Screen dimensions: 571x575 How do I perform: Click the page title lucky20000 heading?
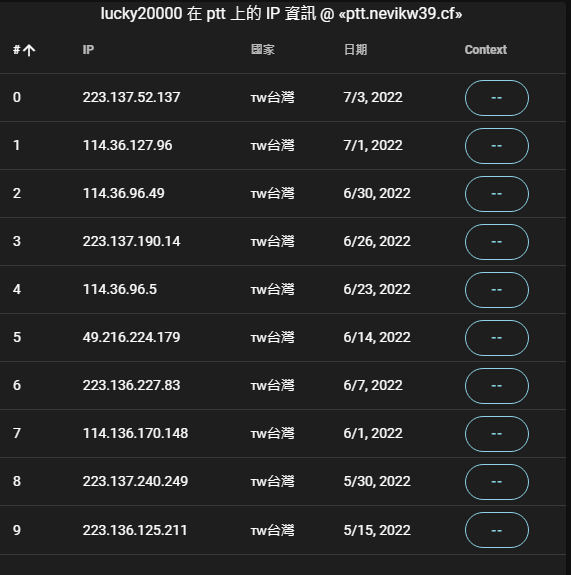[x=281, y=14]
